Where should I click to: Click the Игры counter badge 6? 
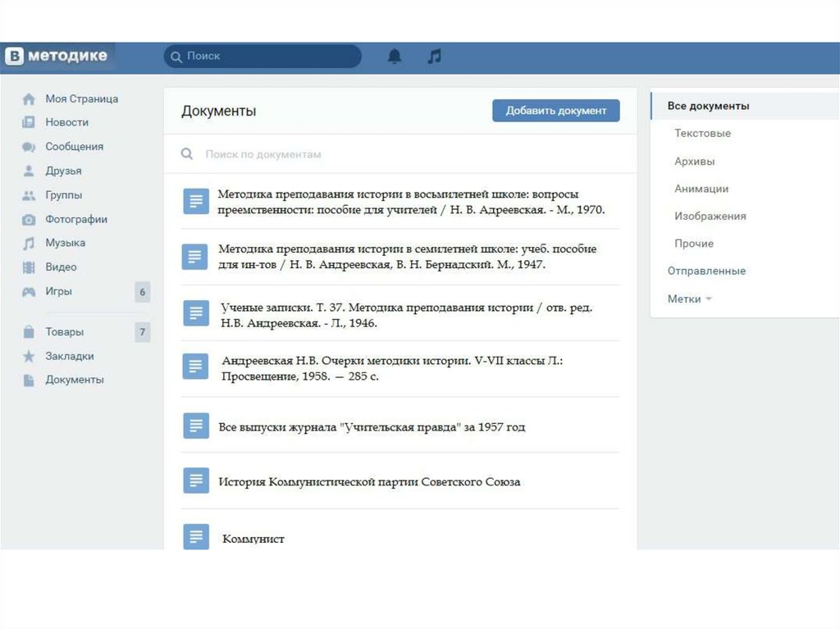(143, 292)
